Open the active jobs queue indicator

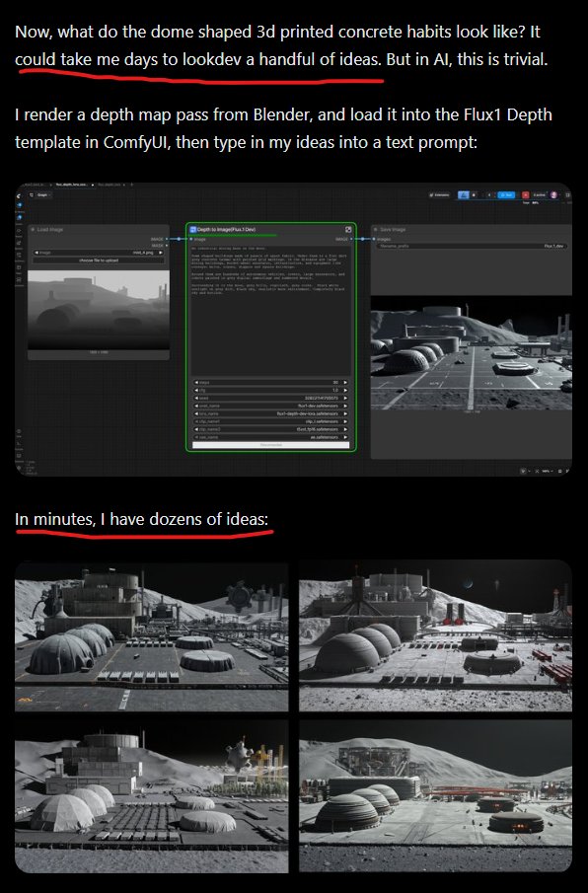pos(539,194)
